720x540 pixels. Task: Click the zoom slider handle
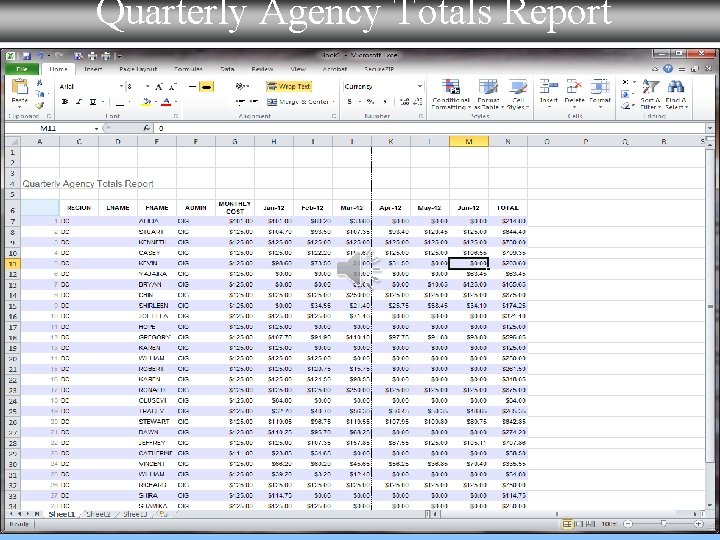663,524
